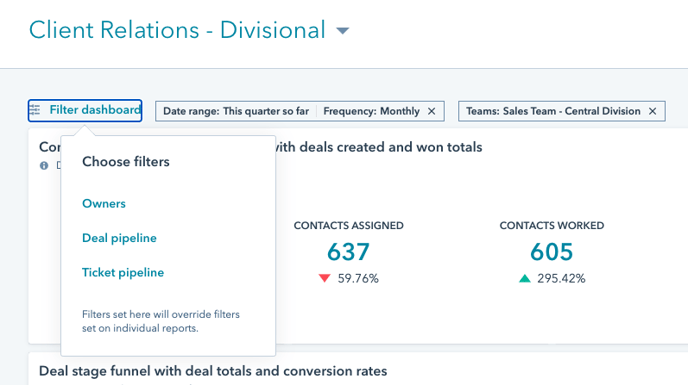Click the Frequency: Monthly filter

click(x=372, y=112)
